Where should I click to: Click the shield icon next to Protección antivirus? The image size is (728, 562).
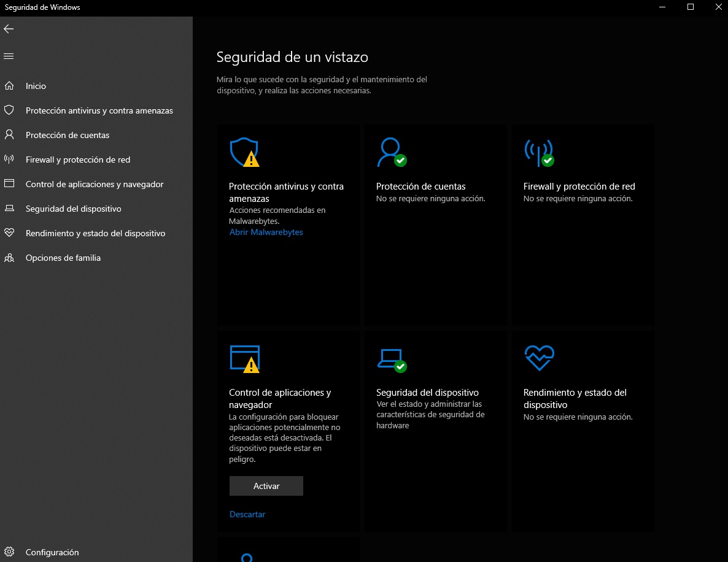[10, 110]
